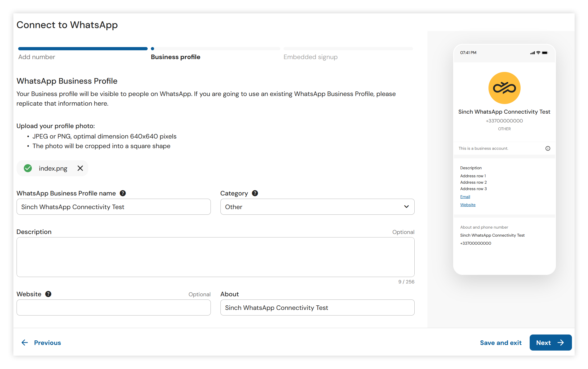The width and height of the screenshot is (588, 369).
Task: Open the Category dropdown showing Other
Action: pyautogui.click(x=317, y=207)
